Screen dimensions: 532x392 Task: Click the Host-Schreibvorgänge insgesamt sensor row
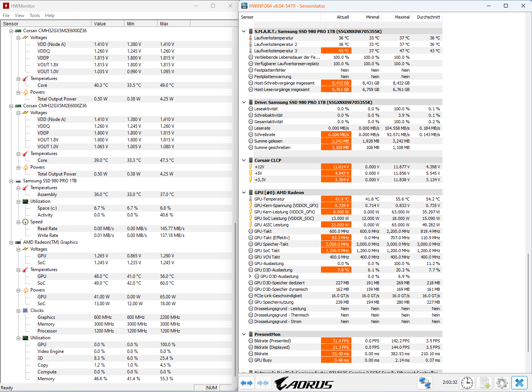(x=345, y=83)
